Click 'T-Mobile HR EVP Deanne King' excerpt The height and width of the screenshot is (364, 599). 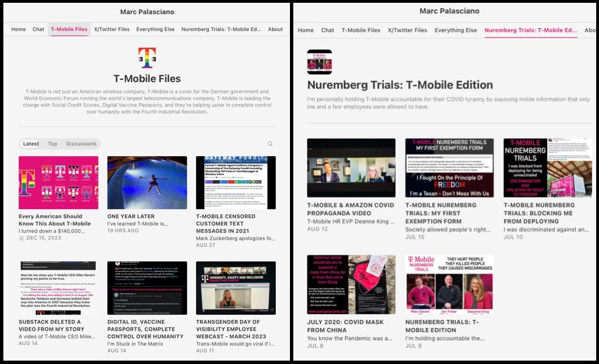(351, 221)
